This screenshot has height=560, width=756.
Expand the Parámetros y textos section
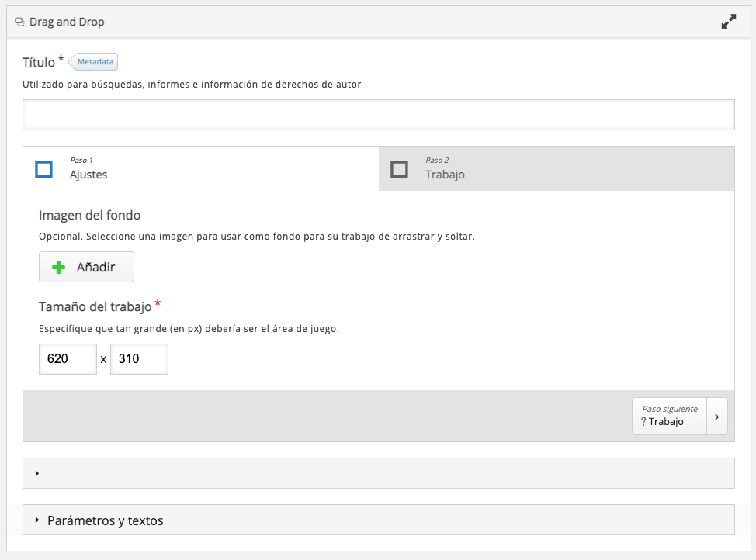379,520
